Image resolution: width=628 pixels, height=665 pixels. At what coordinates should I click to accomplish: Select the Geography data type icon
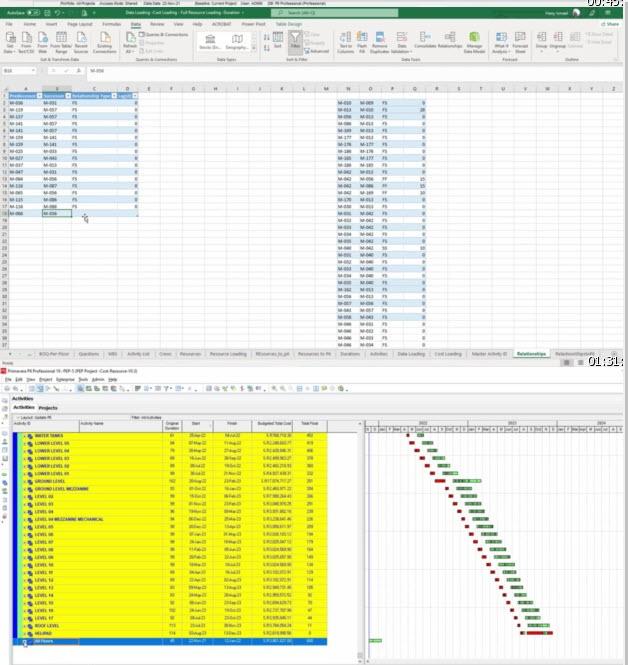237,42
